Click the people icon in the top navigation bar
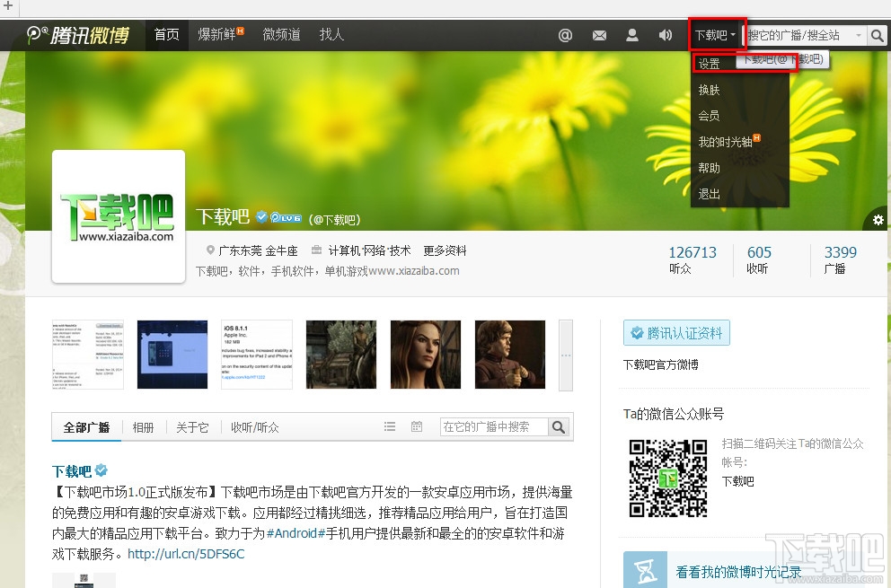Screen dimensions: 891x588 tap(632, 35)
